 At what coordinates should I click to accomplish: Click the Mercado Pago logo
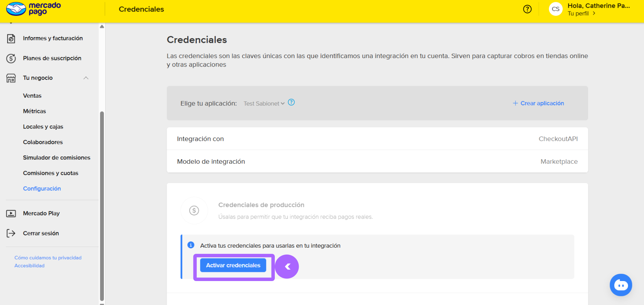pyautogui.click(x=33, y=9)
